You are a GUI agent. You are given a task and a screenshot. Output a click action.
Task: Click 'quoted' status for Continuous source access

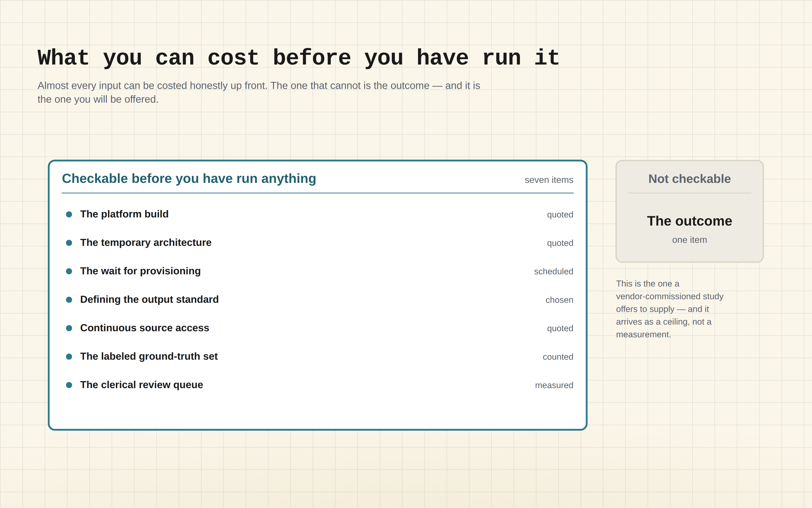click(560, 329)
